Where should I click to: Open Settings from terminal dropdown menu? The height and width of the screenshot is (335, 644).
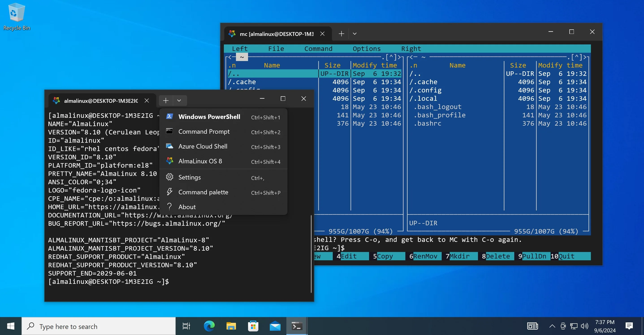point(223,177)
